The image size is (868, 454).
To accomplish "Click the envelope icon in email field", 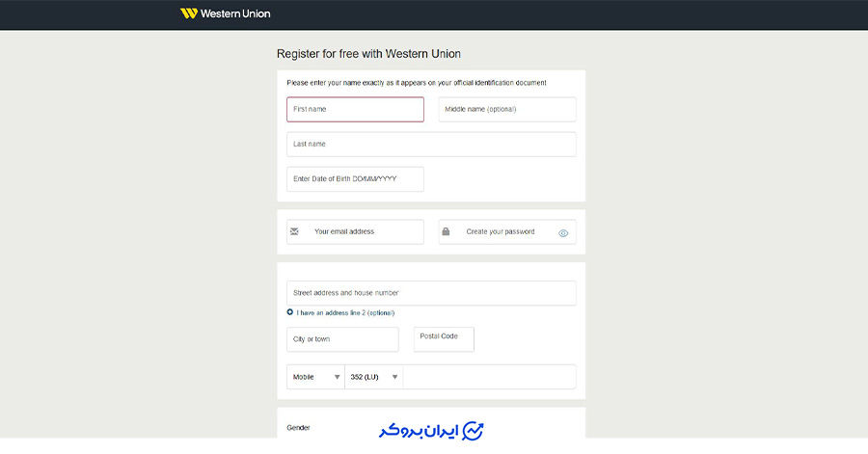I will (294, 231).
